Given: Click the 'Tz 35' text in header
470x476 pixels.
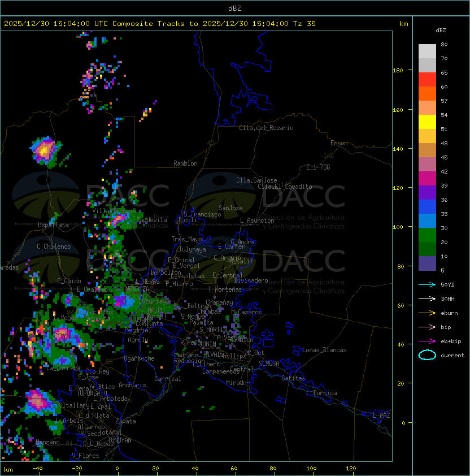Looking at the screenshot, I should click(304, 24).
